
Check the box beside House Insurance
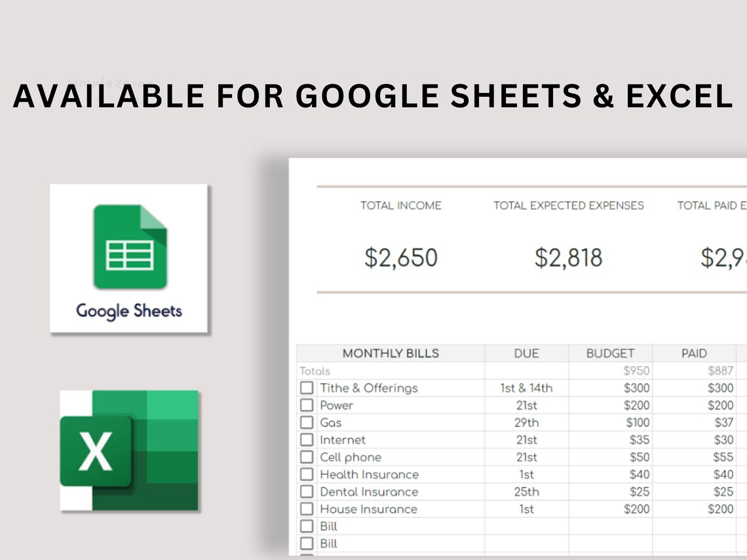(306, 509)
